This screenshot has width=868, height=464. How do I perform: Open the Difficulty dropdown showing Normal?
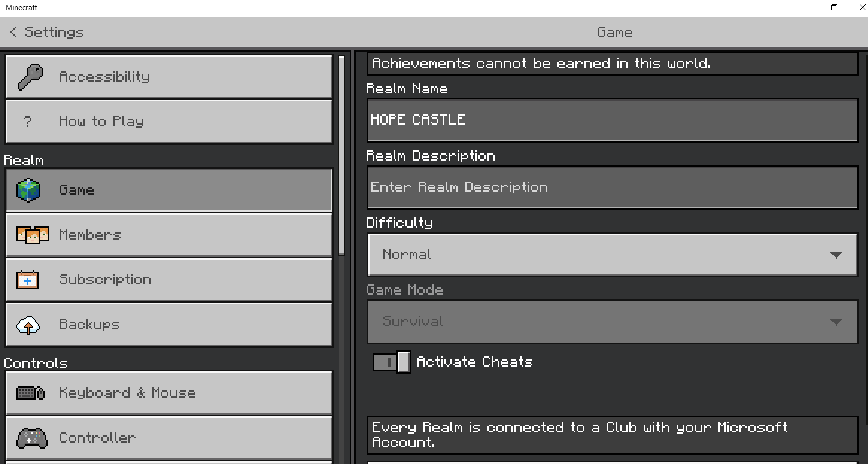pyautogui.click(x=612, y=255)
